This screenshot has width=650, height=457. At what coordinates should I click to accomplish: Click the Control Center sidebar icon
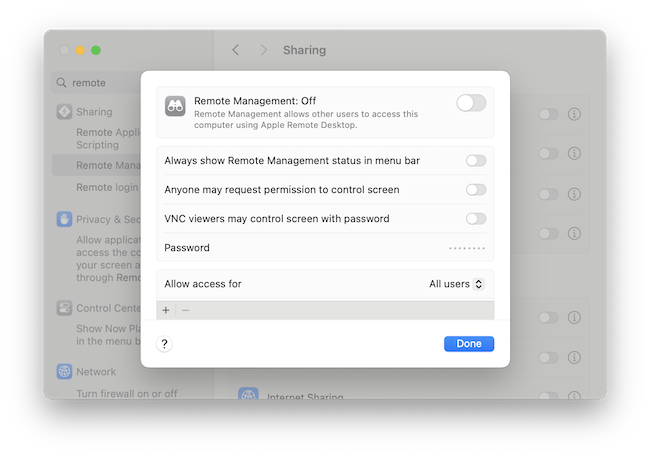pyautogui.click(x=64, y=308)
